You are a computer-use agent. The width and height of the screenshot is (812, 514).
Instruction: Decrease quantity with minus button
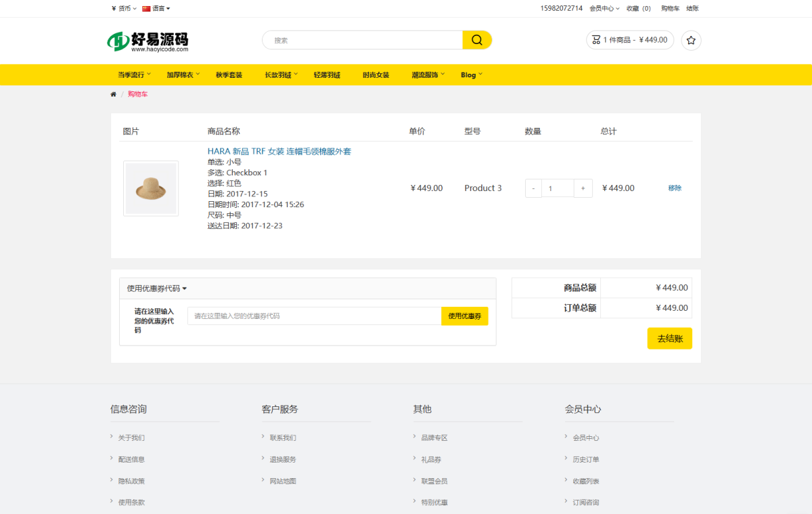[x=533, y=188]
